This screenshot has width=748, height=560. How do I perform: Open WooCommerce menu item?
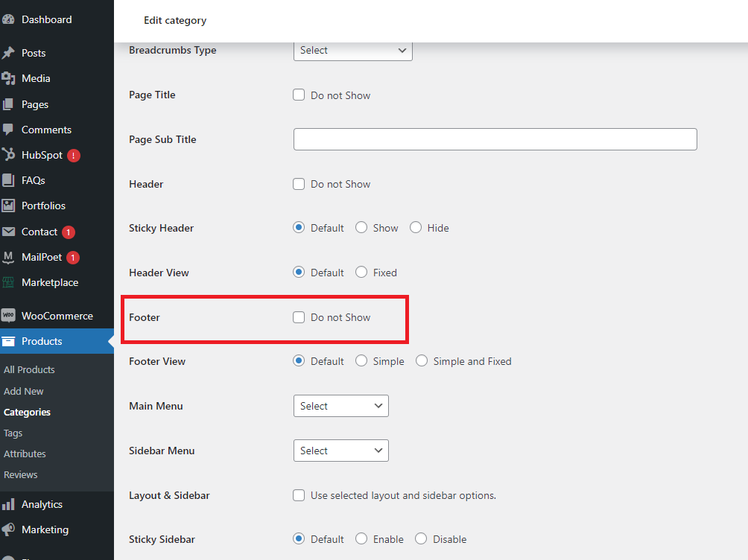57,316
